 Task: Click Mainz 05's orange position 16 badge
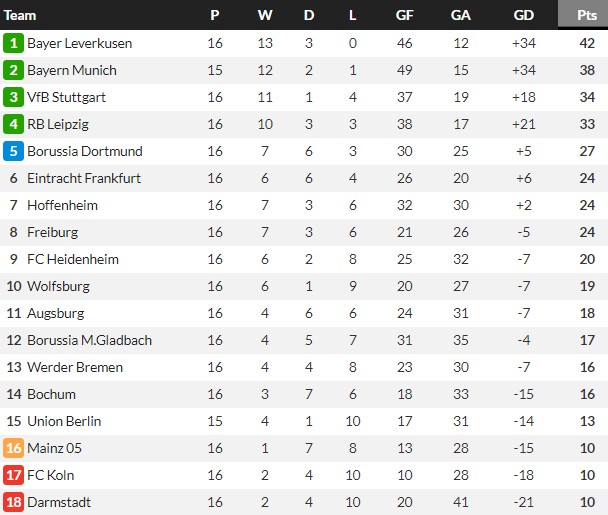(14, 448)
